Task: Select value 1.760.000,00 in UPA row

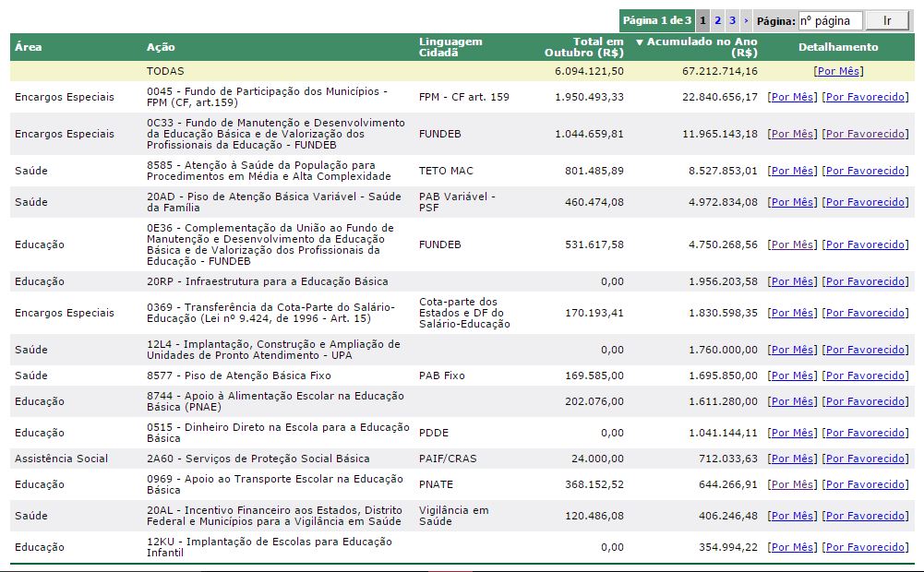Action: (x=723, y=350)
